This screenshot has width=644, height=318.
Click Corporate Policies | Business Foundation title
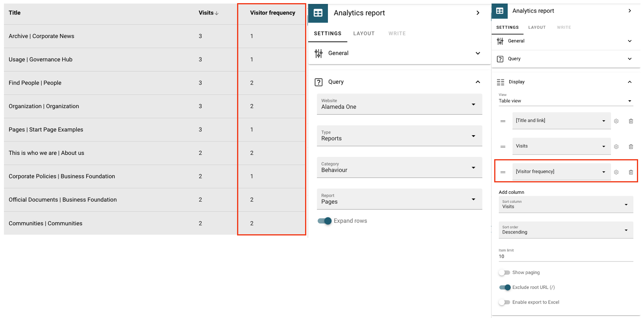point(62,176)
